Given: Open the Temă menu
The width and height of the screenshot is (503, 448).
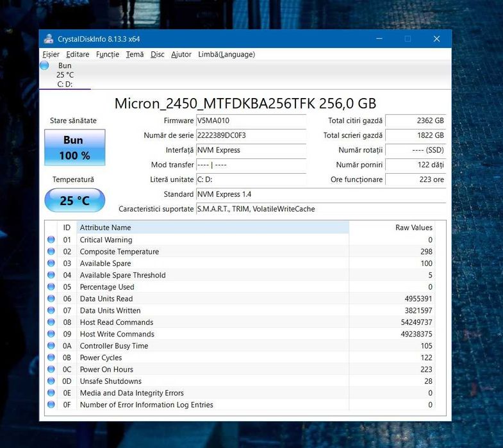Looking at the screenshot, I should [135, 54].
